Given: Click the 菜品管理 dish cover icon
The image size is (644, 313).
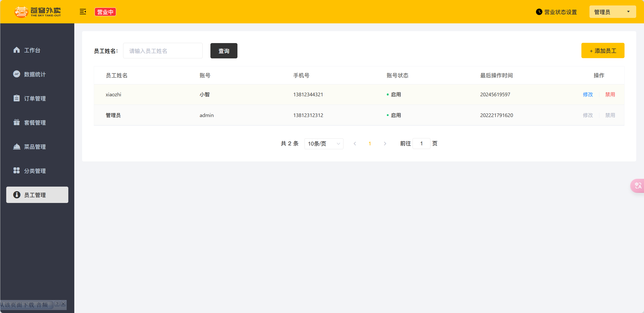Looking at the screenshot, I should click(x=17, y=146).
